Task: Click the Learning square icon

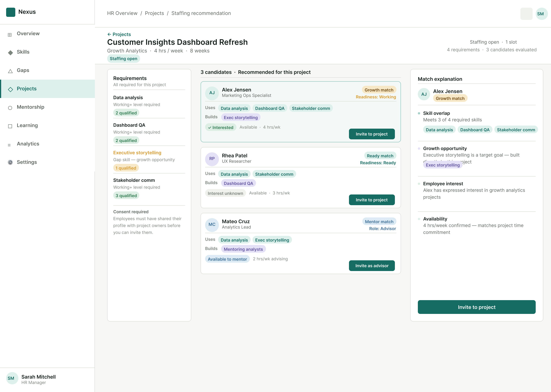Action: tap(10, 126)
